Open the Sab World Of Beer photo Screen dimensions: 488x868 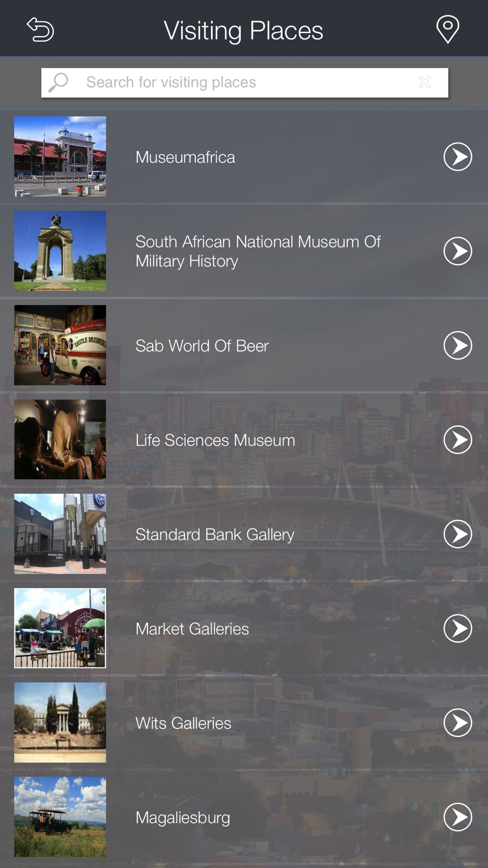click(x=60, y=345)
